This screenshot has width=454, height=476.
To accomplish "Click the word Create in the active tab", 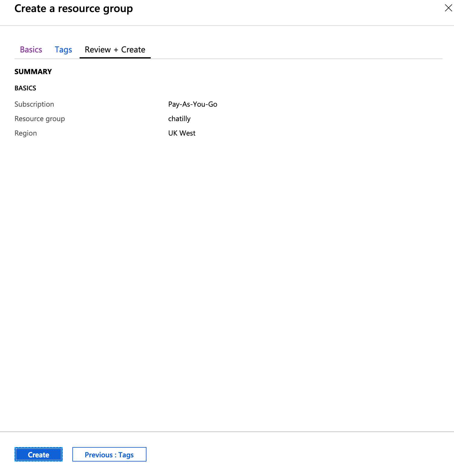I will click(133, 50).
